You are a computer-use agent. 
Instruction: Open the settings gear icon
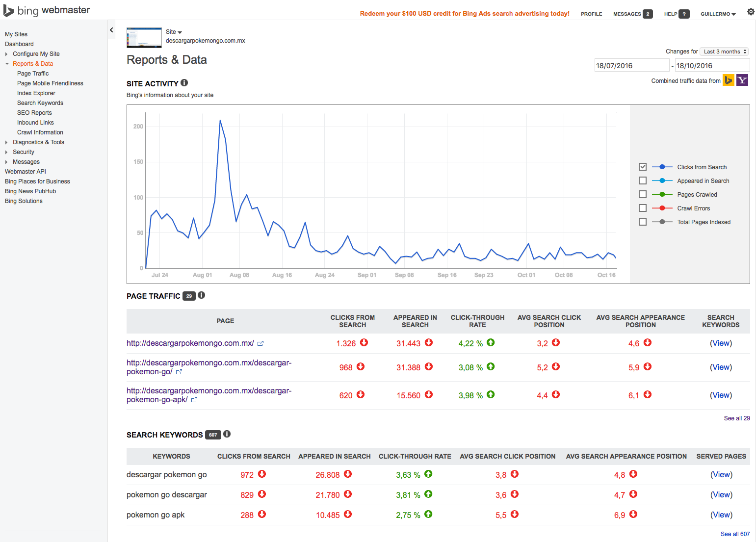[751, 12]
